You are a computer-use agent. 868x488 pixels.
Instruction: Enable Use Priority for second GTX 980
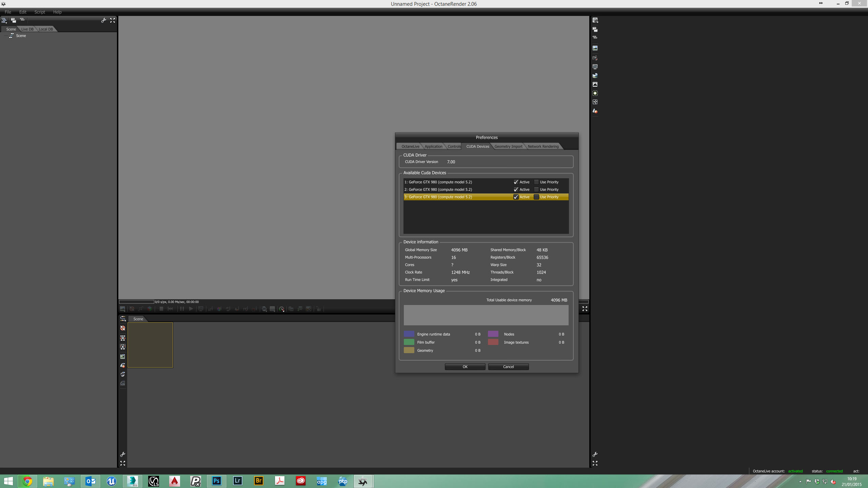536,189
